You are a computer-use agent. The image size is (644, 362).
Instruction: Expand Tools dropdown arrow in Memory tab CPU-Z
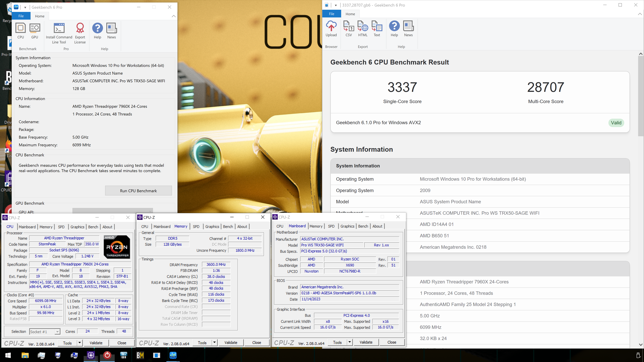[214, 343]
